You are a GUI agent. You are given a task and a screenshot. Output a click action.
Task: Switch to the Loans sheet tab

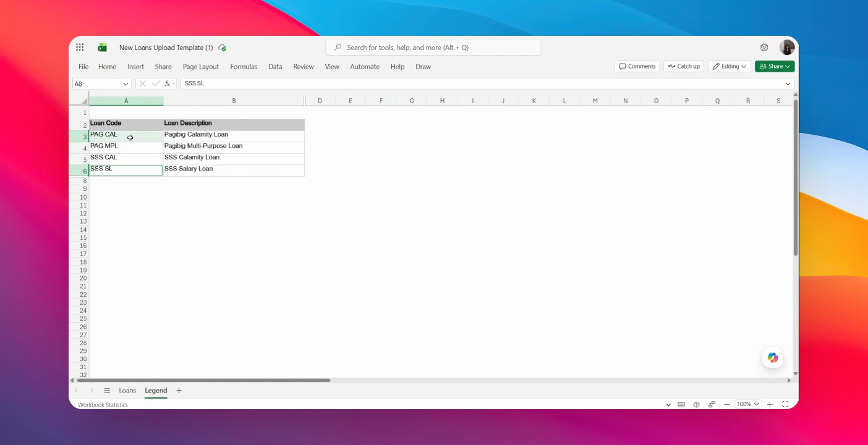[x=127, y=391]
